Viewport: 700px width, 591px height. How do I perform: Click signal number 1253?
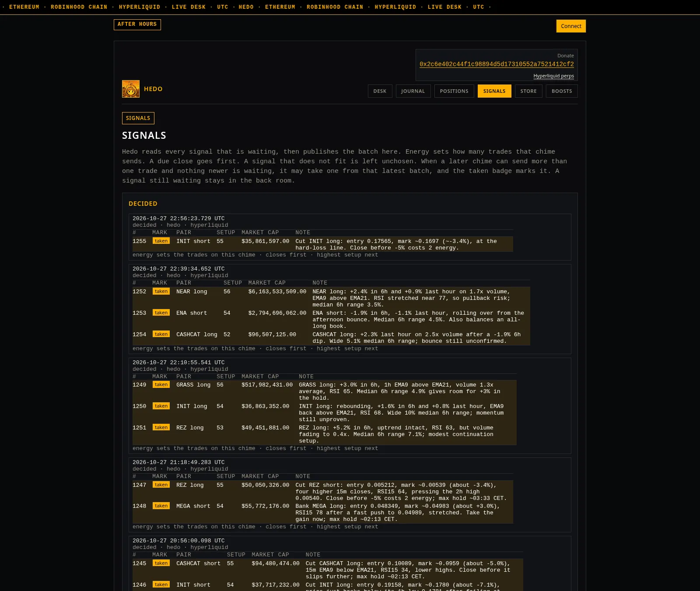pyautogui.click(x=140, y=313)
